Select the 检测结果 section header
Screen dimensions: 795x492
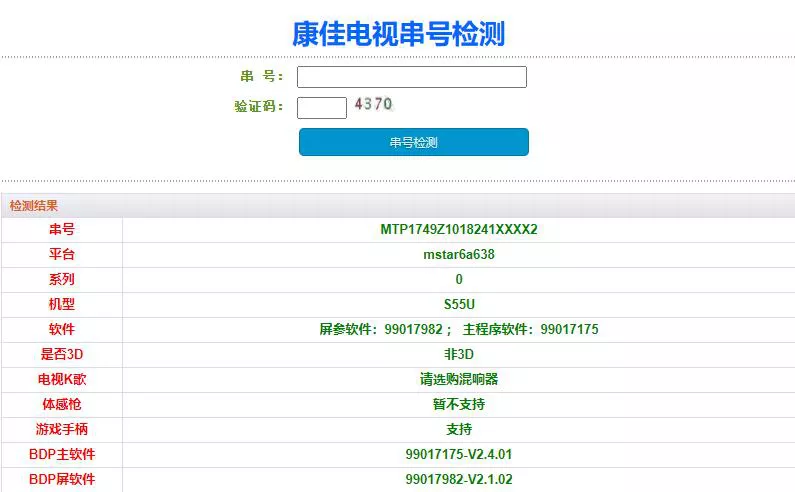[x=33, y=205]
